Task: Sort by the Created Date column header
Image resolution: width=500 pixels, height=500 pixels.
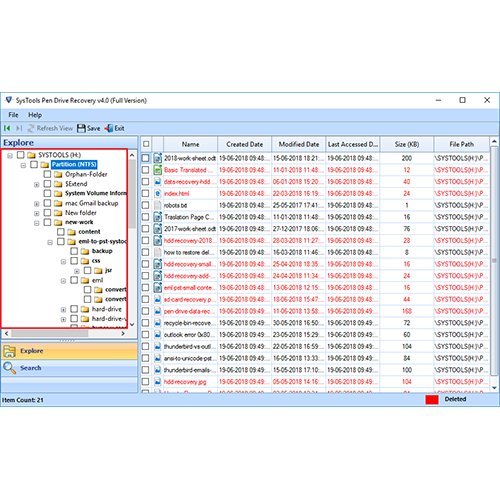Action: 245,144
